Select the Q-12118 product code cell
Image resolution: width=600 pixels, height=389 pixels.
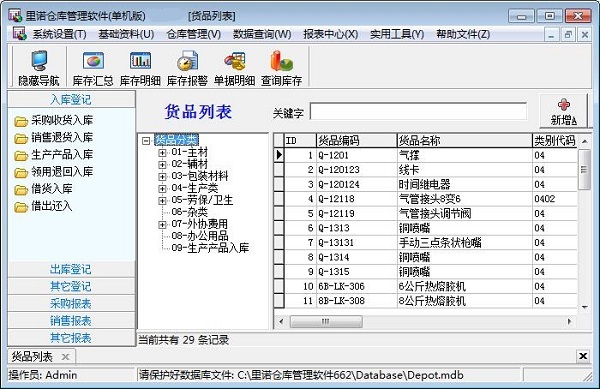(356, 199)
